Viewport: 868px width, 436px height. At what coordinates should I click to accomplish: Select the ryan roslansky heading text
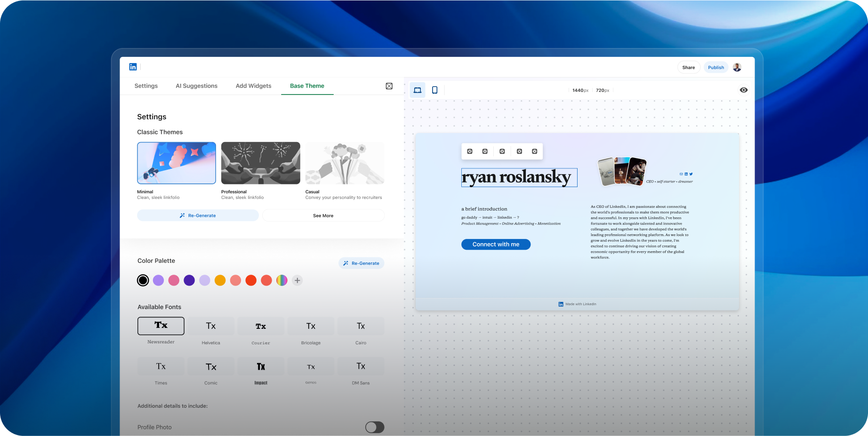[519, 178]
